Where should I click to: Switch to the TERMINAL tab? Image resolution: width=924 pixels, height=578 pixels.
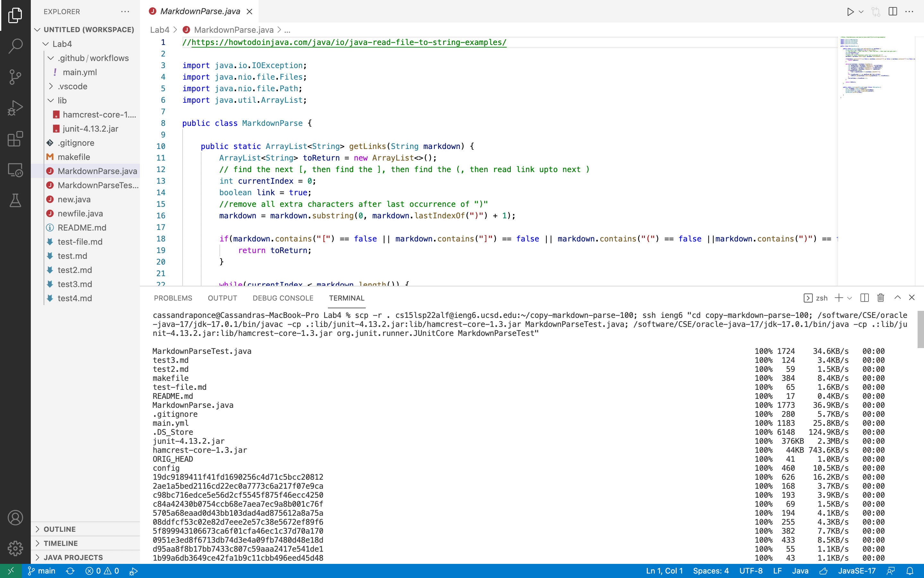click(347, 298)
